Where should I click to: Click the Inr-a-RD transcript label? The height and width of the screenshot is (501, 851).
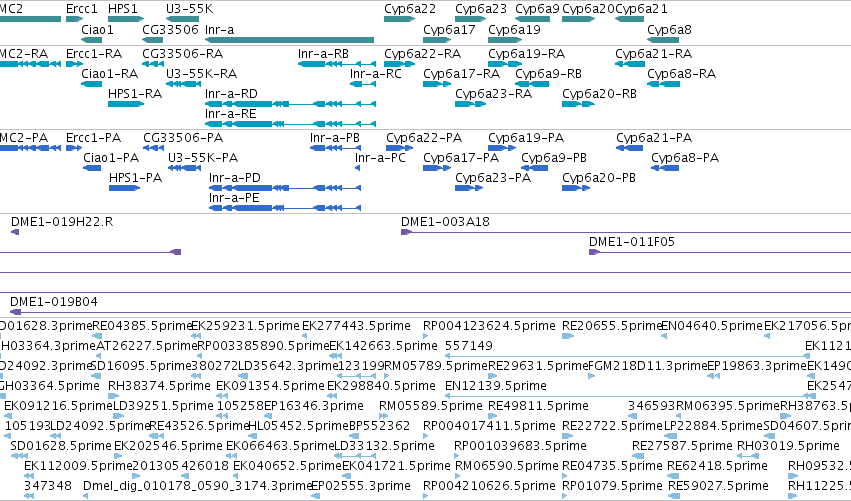(231, 94)
